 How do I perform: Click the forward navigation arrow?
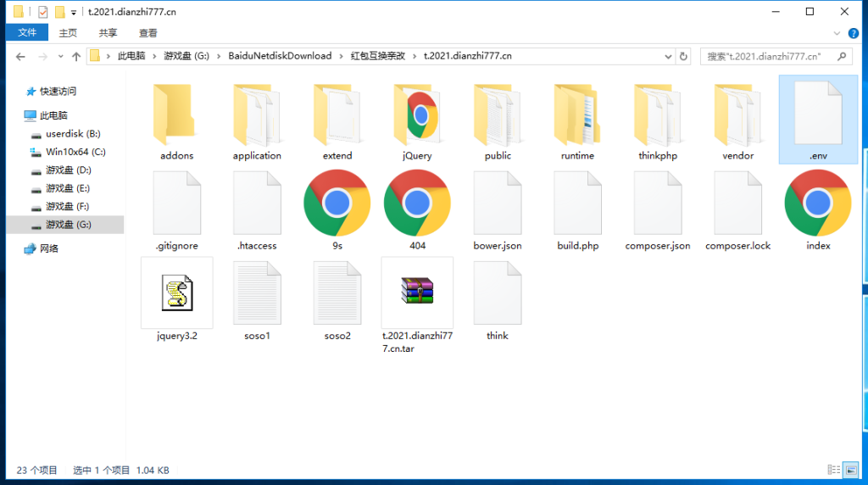(42, 57)
